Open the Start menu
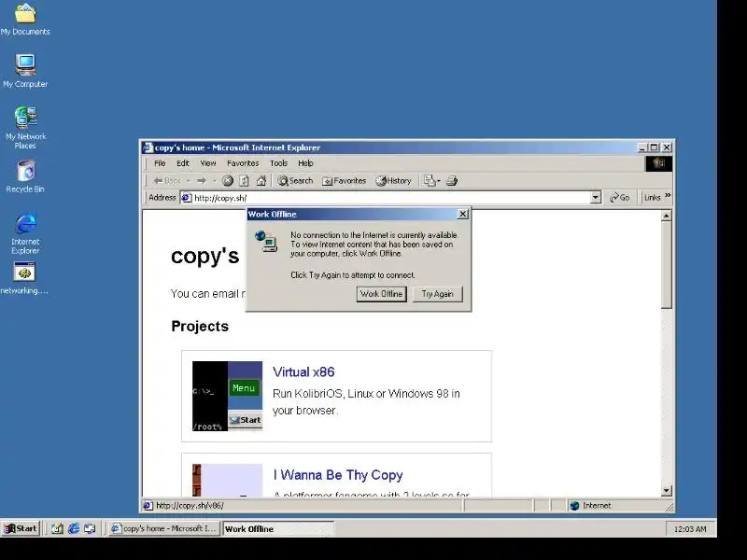The width and height of the screenshot is (747, 560). click(x=21, y=528)
